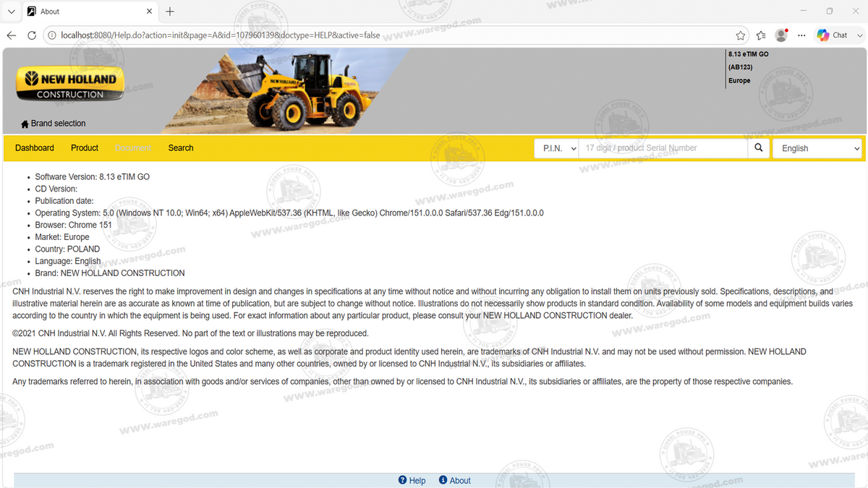Click the 'Europe' header text
The image size is (868, 488).
coord(739,80)
